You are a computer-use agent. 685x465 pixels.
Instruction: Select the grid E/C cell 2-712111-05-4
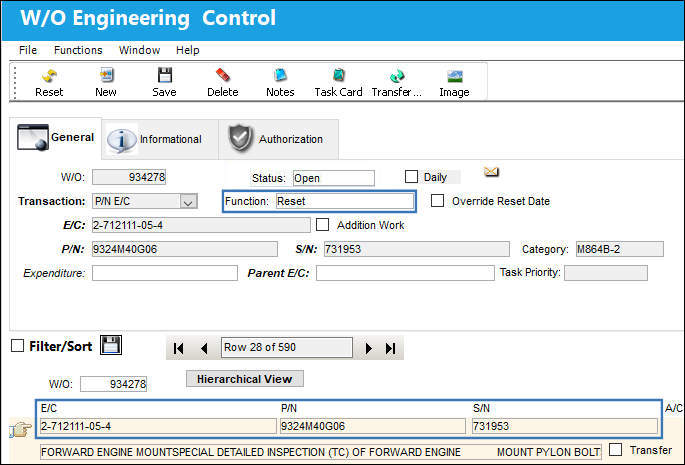coord(158,426)
